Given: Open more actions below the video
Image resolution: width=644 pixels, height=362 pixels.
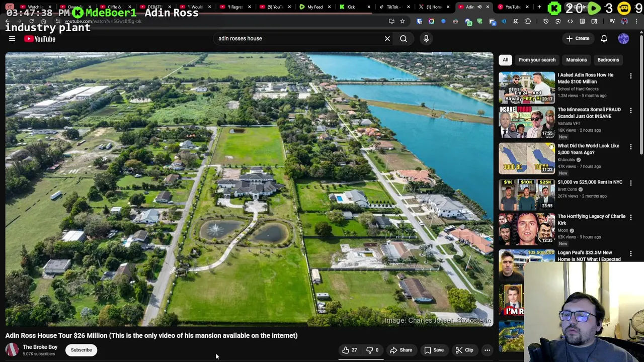Looking at the screenshot, I should tap(487, 350).
